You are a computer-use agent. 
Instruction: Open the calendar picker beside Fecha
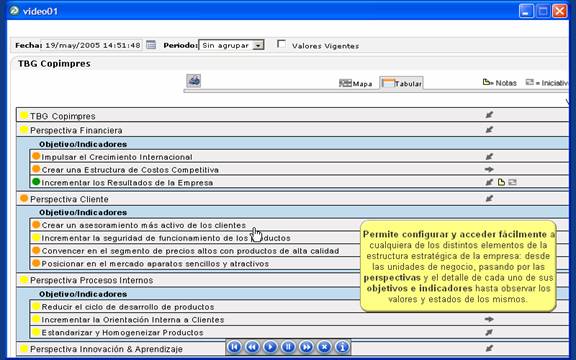click(x=151, y=45)
